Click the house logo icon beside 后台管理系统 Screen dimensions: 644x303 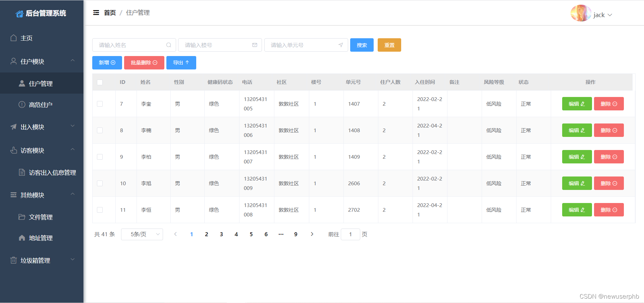pyautogui.click(x=19, y=14)
